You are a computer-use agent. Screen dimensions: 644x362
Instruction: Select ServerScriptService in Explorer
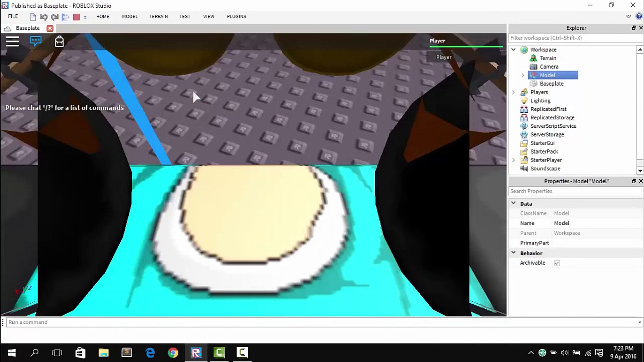point(553,126)
